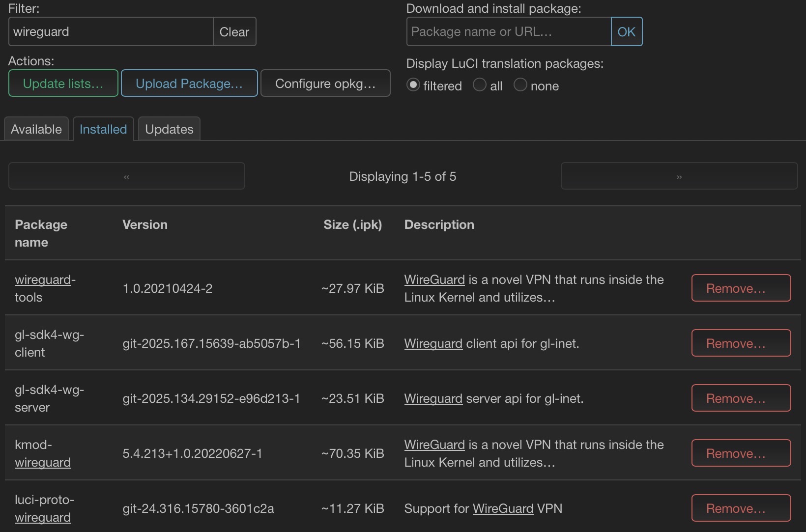Click version git-2025.167.15639-ab5057b-1
Image resolution: width=806 pixels, height=532 pixels.
click(211, 343)
